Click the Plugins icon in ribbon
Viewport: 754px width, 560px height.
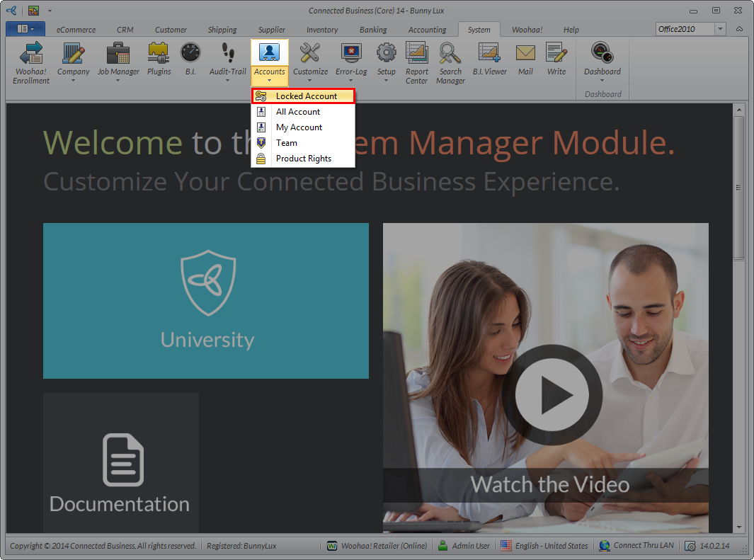coord(159,59)
